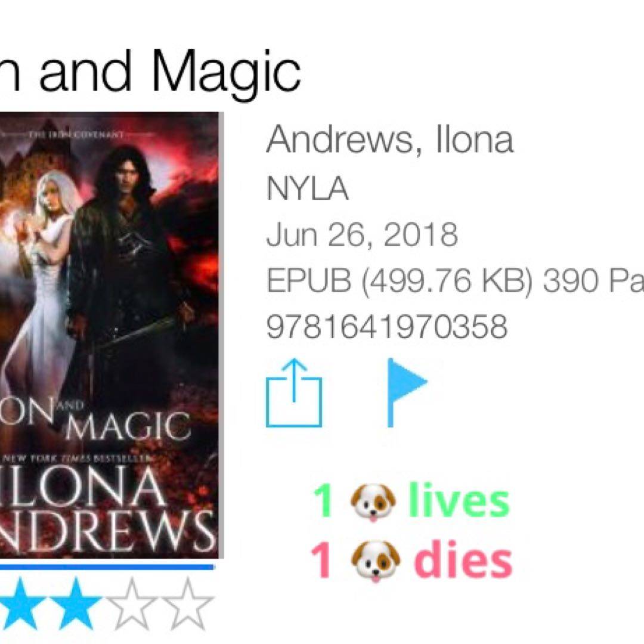644x644 pixels.
Task: Click the blue reading progress bar
Action: coord(107,567)
